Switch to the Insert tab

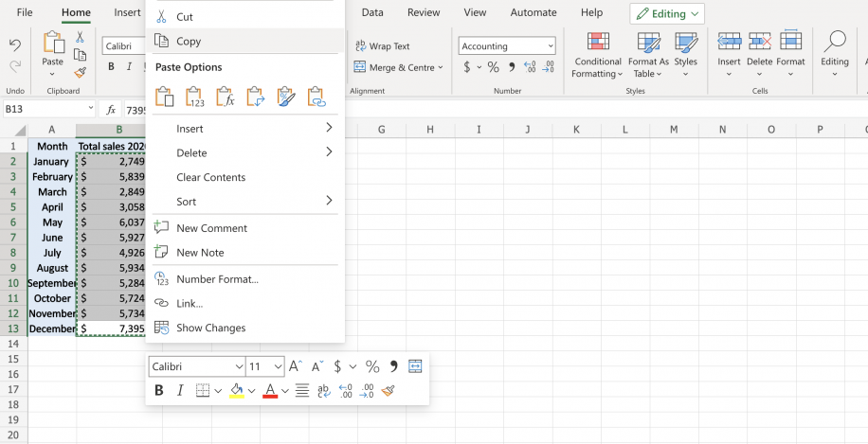pyautogui.click(x=127, y=12)
